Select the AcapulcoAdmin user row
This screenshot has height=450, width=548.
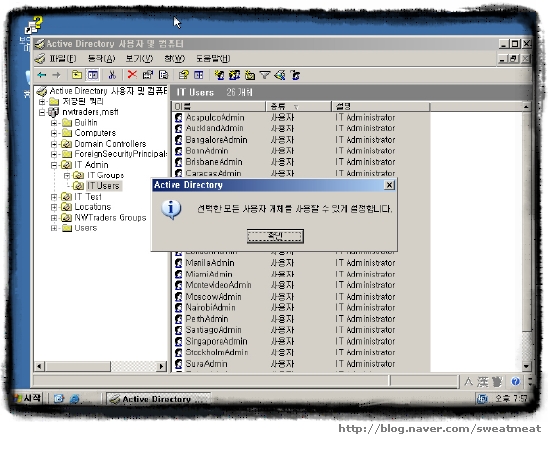[301, 118]
